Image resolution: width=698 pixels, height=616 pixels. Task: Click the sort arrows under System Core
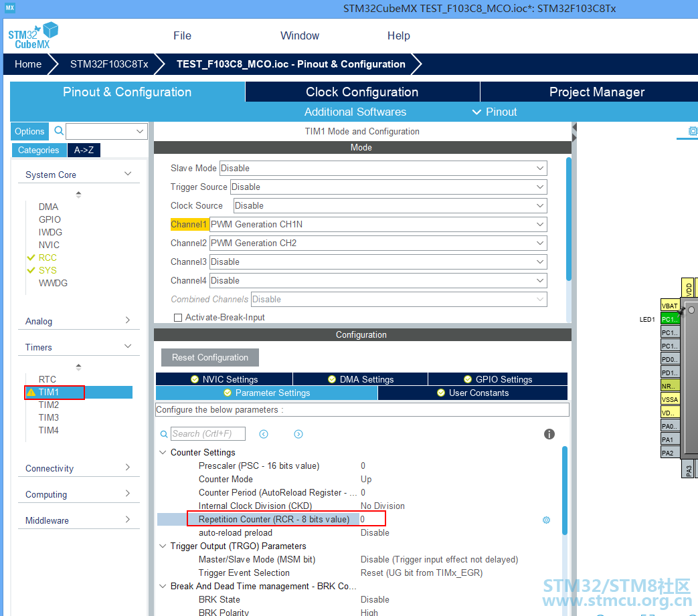(78, 195)
